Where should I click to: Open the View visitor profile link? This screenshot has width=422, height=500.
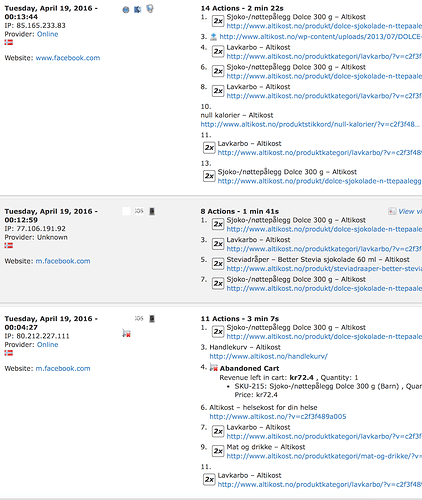410,211
